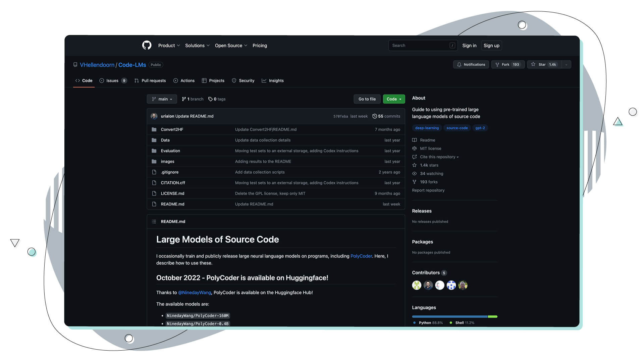Follow the PolyCoder link in the README
Image resolution: width=644 pixels, height=362 pixels.
tap(361, 256)
